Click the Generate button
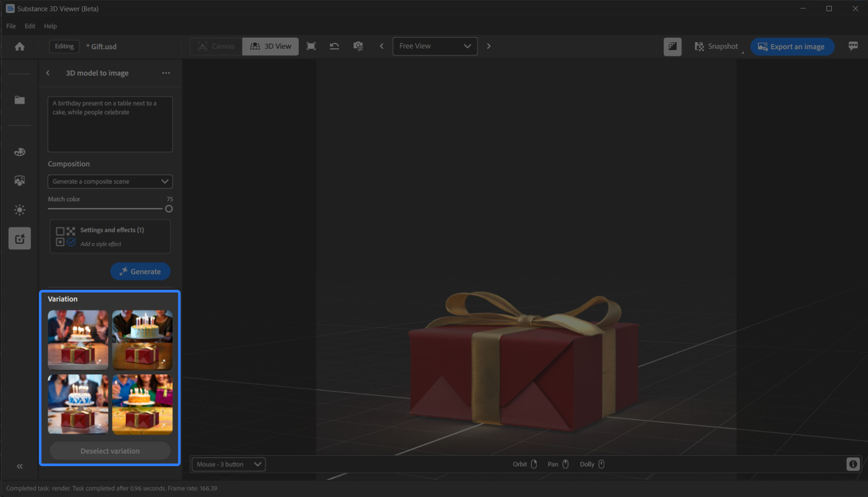868x497 pixels. (x=140, y=271)
